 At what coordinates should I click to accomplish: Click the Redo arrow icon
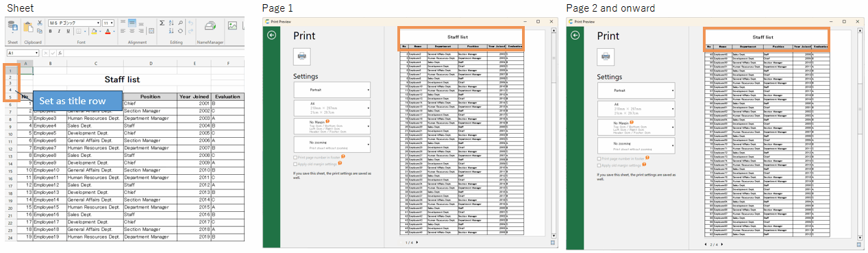pyautogui.click(x=190, y=32)
